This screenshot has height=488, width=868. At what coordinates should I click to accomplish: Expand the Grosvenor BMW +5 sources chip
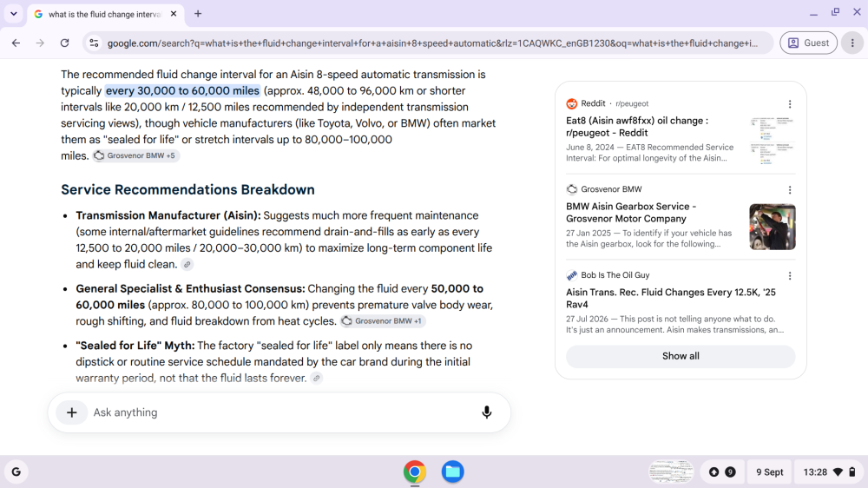[x=135, y=155]
